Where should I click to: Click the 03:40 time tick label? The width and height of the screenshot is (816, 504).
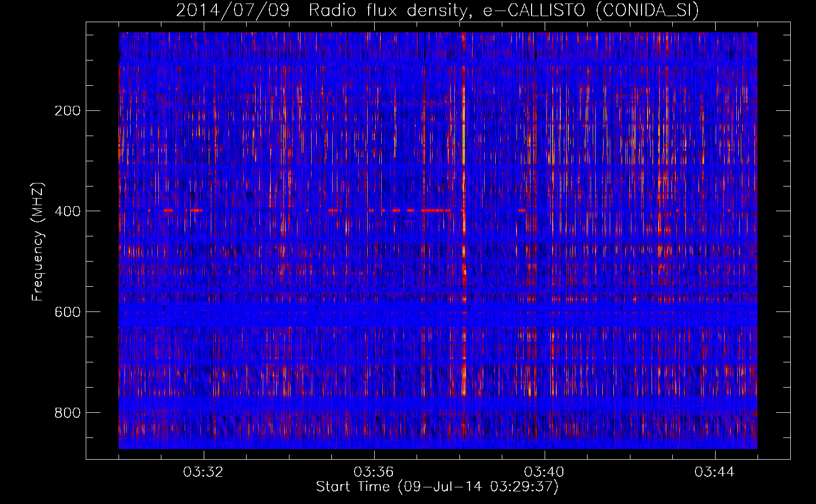[x=544, y=472]
